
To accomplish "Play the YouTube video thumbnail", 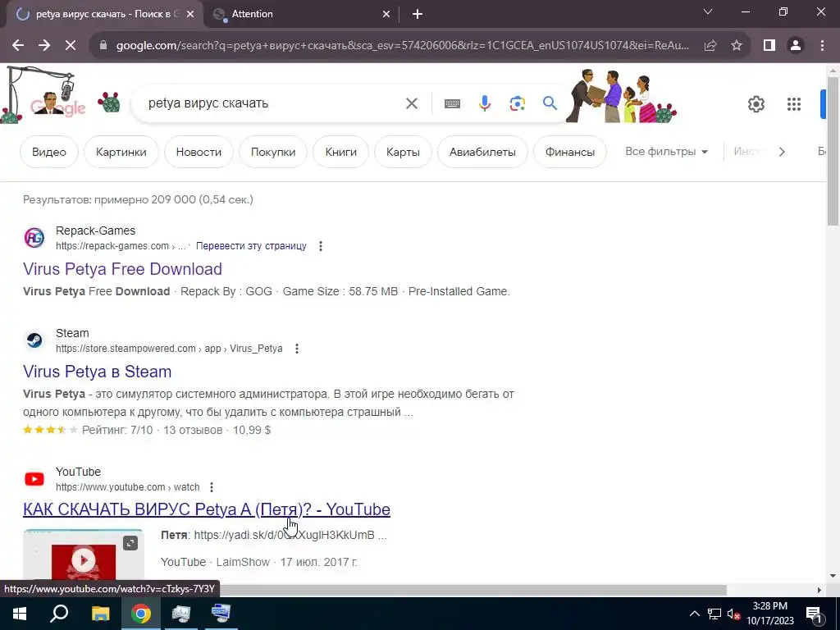I will [x=84, y=560].
